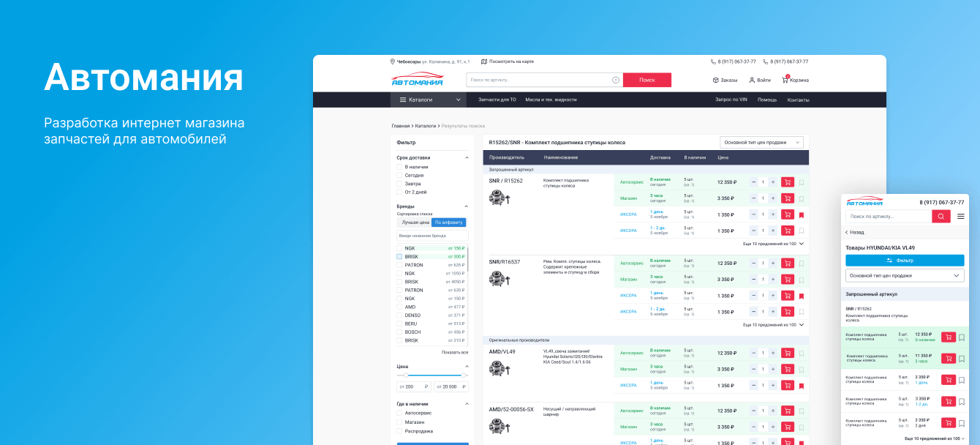980x445 pixels.
Task: Open mobile Основной тип цен продажи dropdown
Action: 905,276
